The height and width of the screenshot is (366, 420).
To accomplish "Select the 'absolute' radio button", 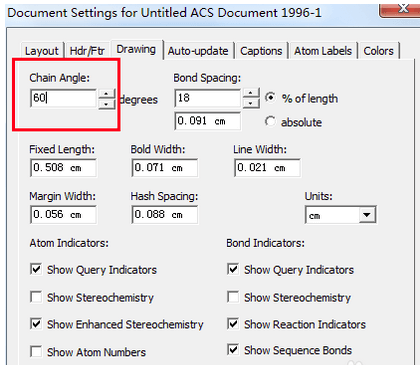I will tap(270, 122).
